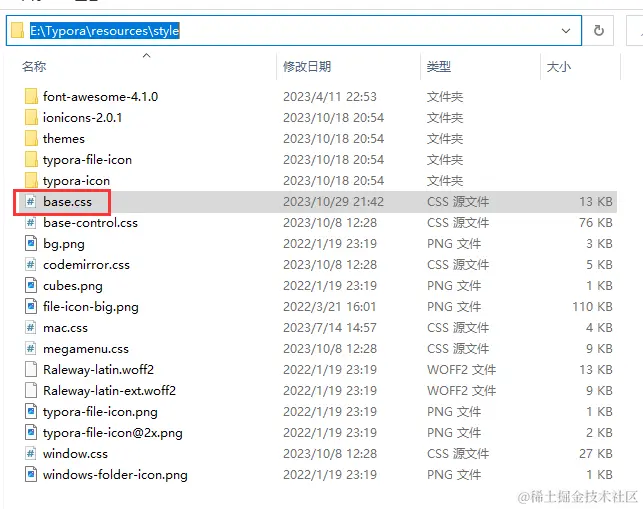
Task: Click the ionicons-2.0.1 folder icon
Action: click(x=31, y=117)
